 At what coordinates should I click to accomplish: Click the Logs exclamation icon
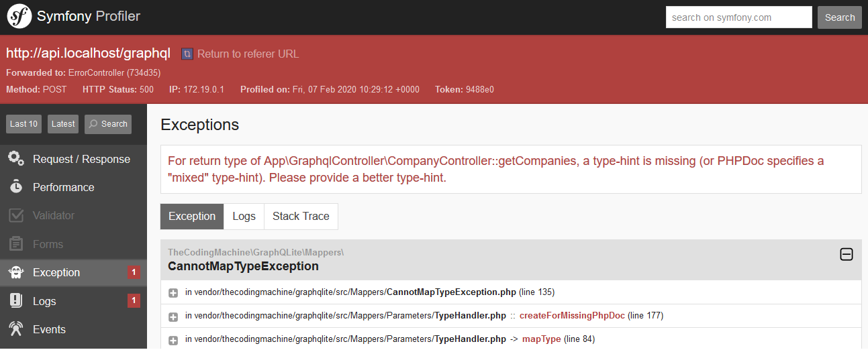tap(16, 300)
